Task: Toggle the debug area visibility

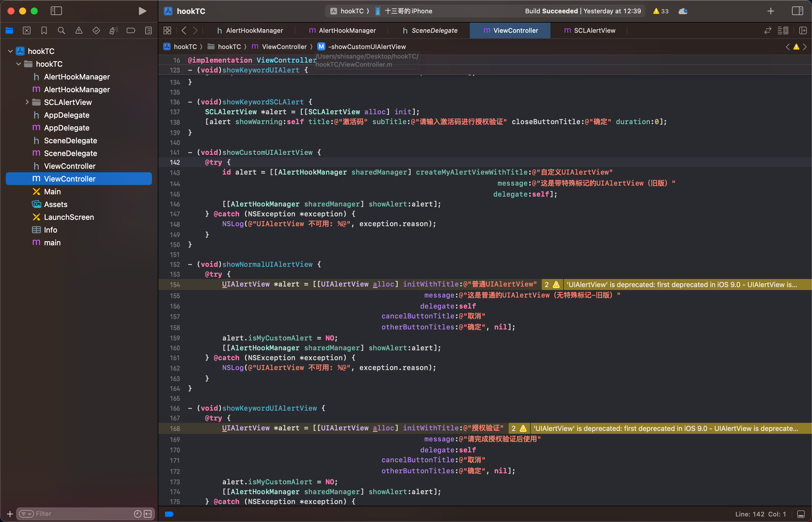Action: [801, 514]
